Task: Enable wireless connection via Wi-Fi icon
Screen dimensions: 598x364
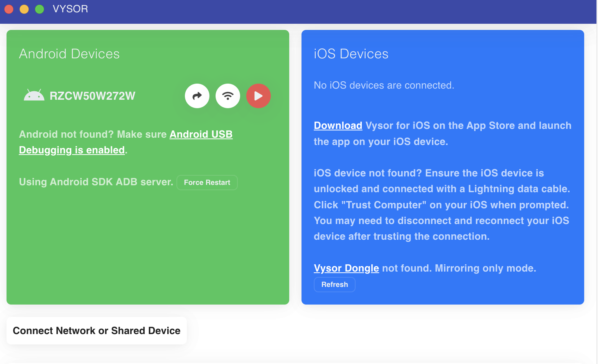Action: [228, 96]
